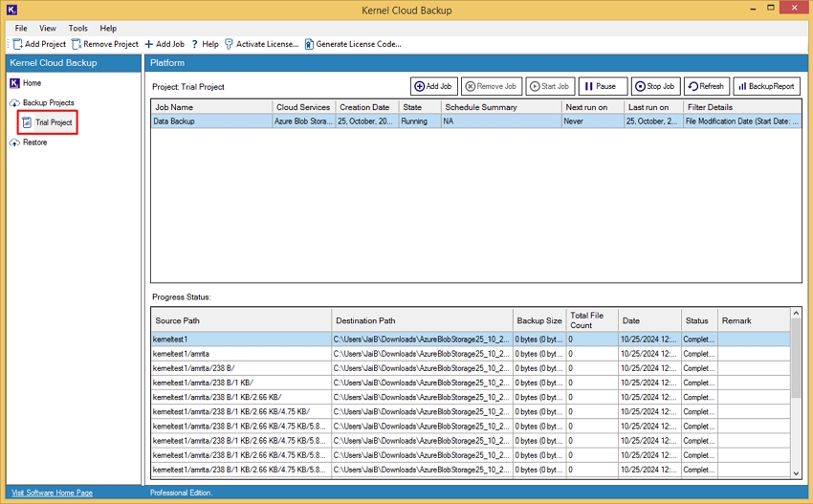Click the Source Path column header
Screen dimensions: 813x504
click(x=241, y=320)
